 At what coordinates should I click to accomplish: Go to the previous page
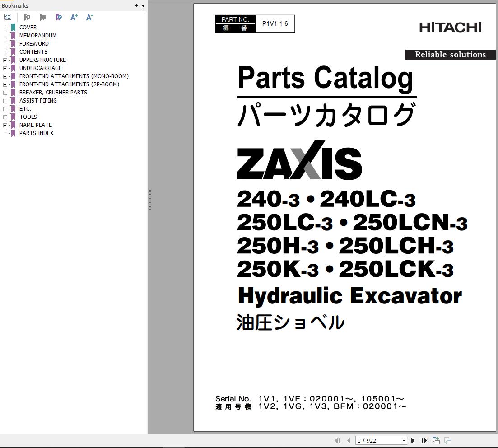click(349, 440)
